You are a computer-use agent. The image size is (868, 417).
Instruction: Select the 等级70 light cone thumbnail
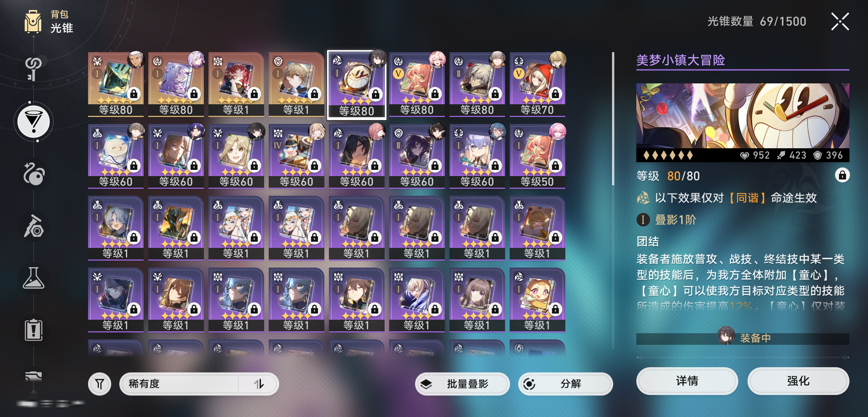coord(537,84)
